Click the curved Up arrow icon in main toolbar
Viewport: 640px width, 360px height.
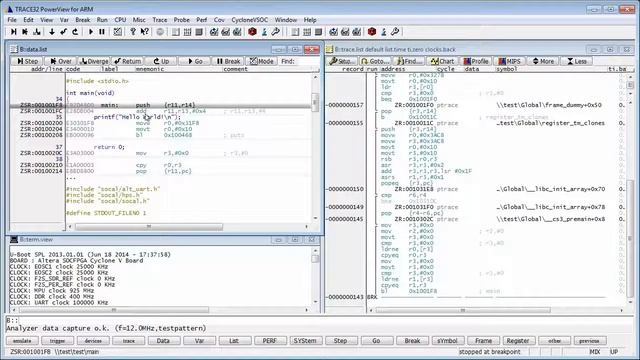pos(75,32)
